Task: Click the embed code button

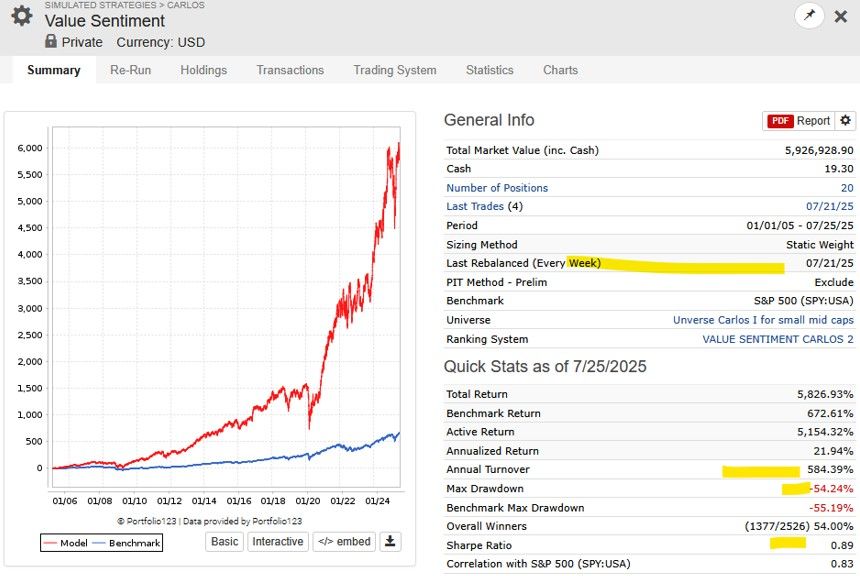Action: 342,541
